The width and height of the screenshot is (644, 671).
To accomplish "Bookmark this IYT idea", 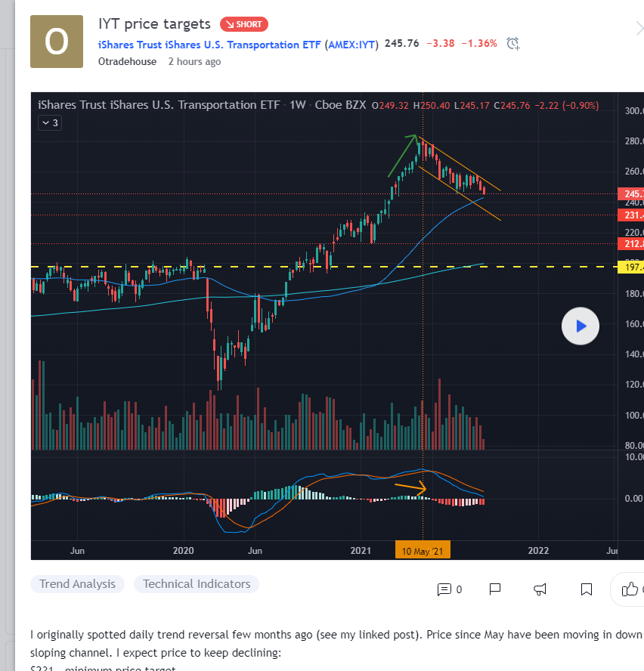I will coord(586,589).
